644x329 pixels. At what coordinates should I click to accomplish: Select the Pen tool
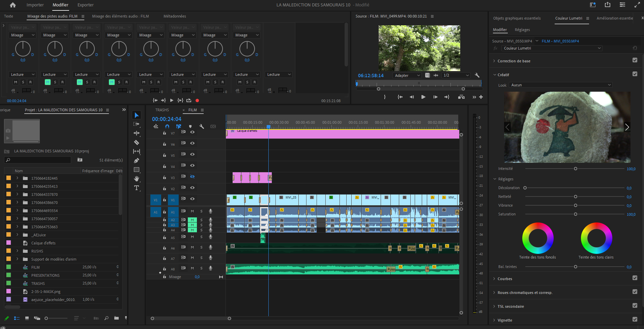137,161
